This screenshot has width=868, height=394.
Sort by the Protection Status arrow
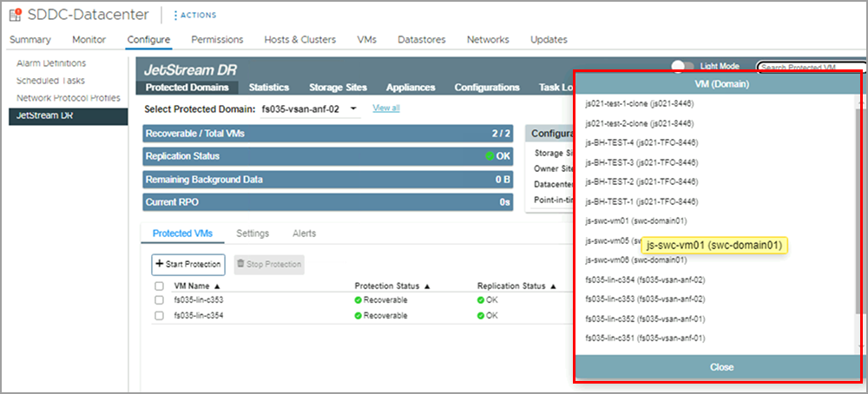[428, 286]
